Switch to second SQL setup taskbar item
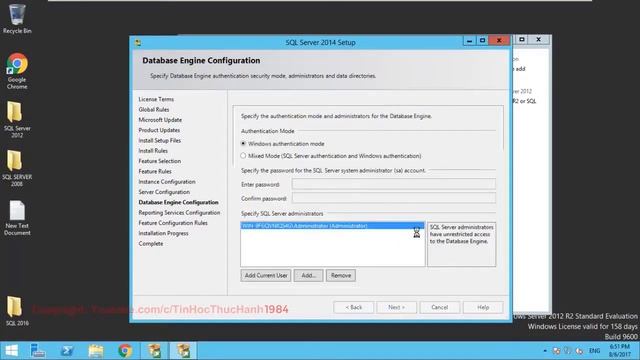The height and width of the screenshot is (360, 640). tap(183, 351)
